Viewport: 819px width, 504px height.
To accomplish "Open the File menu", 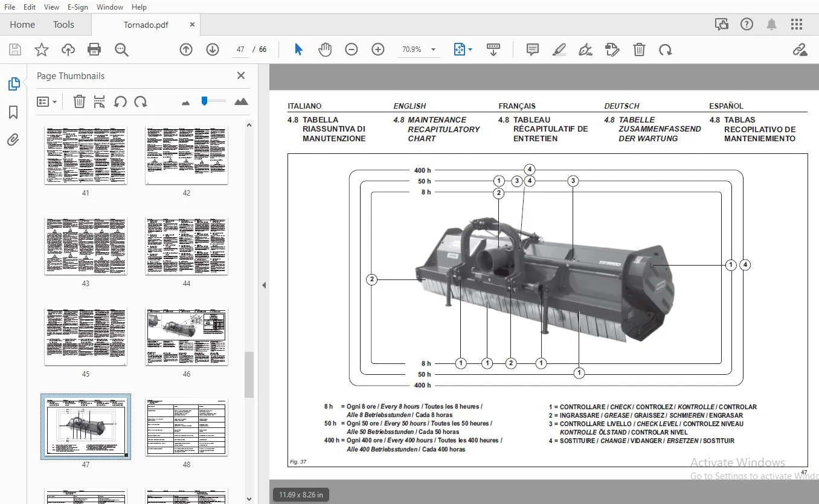I will pyautogui.click(x=10, y=7).
